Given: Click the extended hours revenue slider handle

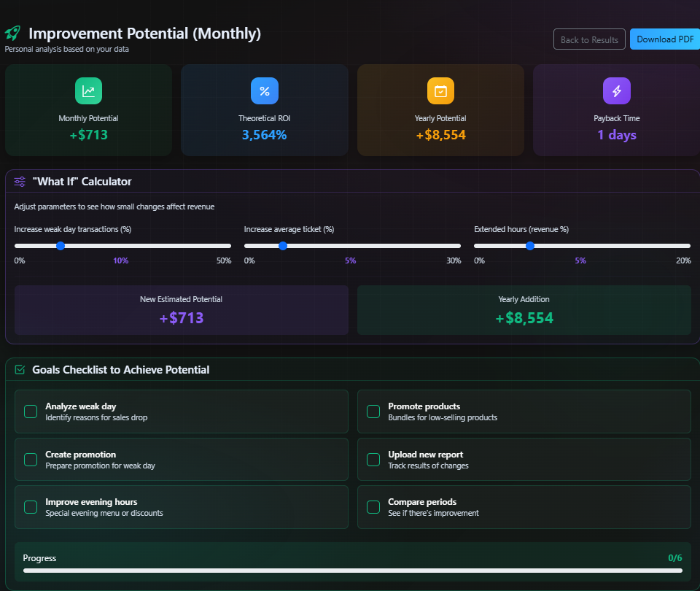Looking at the screenshot, I should pyautogui.click(x=529, y=246).
